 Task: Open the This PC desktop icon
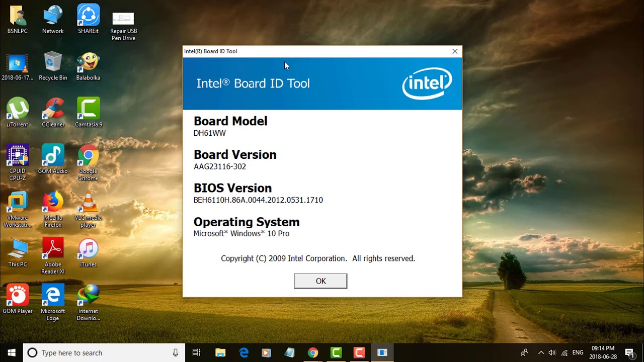[x=18, y=253]
